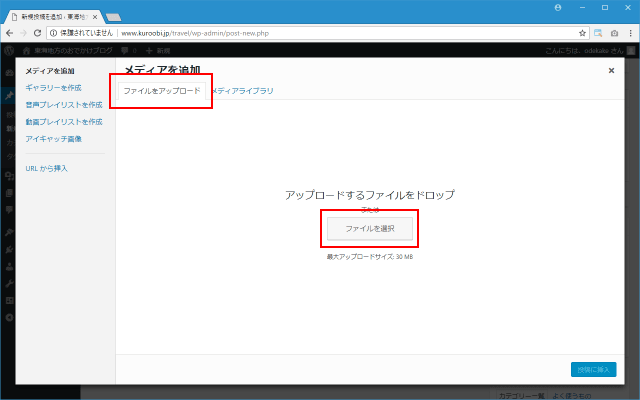Click the ファイルを選択 button
640x400 pixels.
tap(370, 229)
